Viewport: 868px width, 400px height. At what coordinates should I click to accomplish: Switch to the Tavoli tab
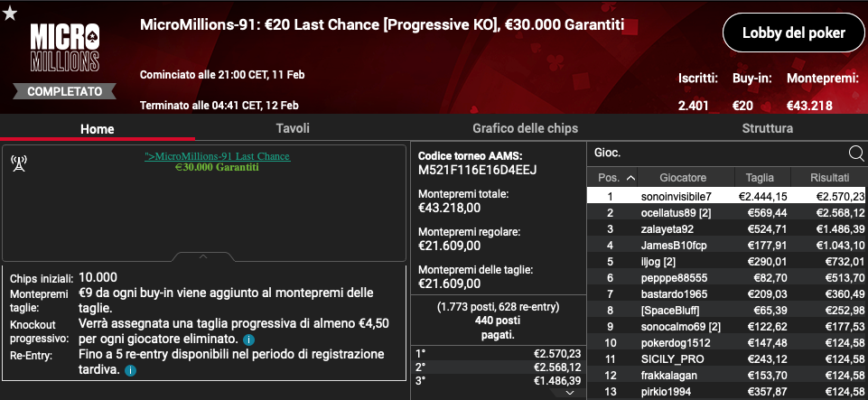click(293, 128)
